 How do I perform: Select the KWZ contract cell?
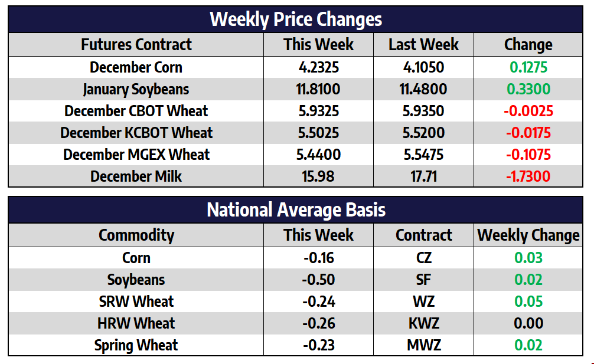tap(423, 323)
